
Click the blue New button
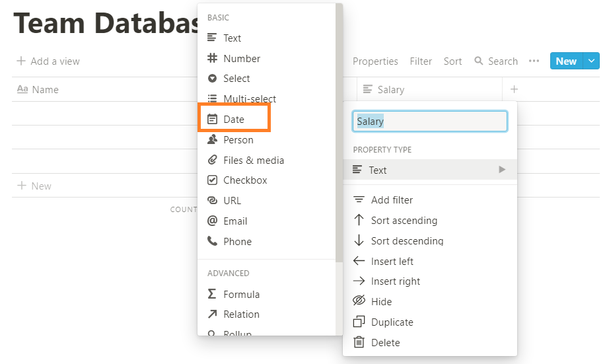tap(566, 61)
